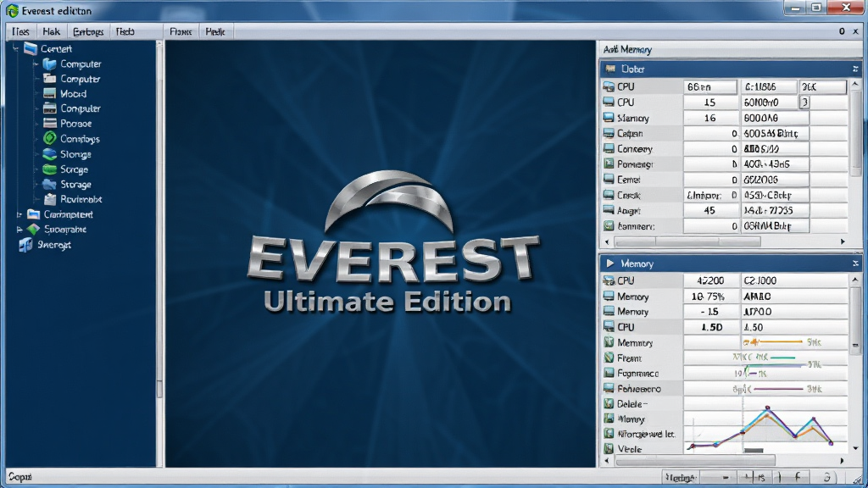Expand the blue-folder Computer tree node

click(x=36, y=64)
